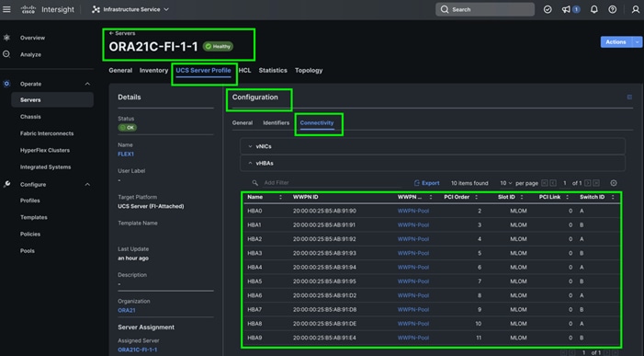Click the Add Filter input field
The width and height of the screenshot is (644, 356).
(x=331, y=182)
